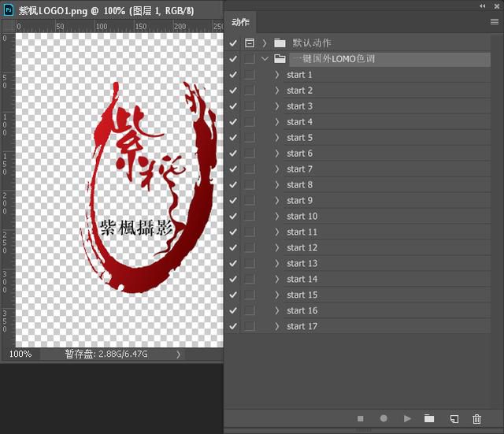The image size is (504, 434).
Task: Select the start 10 action row
Action: point(387,216)
